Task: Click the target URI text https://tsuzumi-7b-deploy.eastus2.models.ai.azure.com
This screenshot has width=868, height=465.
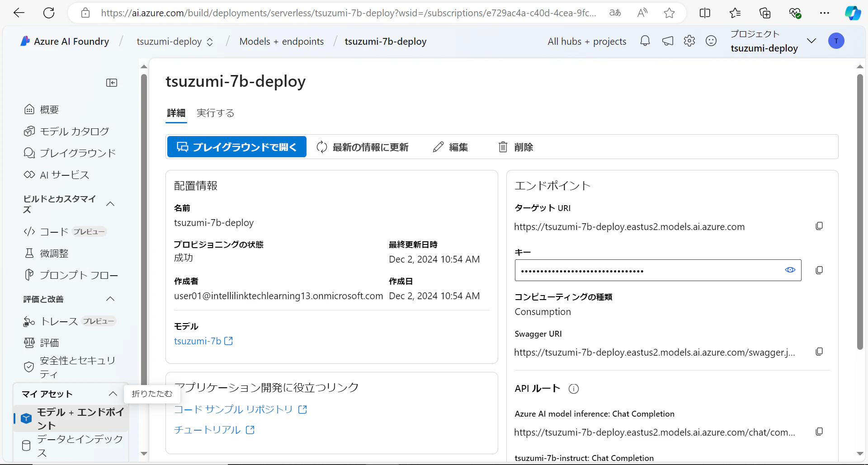Action: click(x=629, y=227)
